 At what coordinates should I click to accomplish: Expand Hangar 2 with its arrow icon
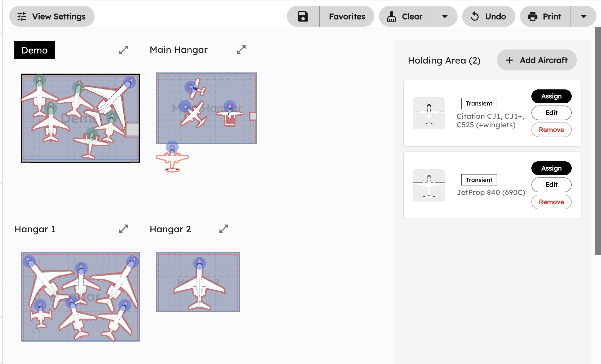[x=224, y=229]
